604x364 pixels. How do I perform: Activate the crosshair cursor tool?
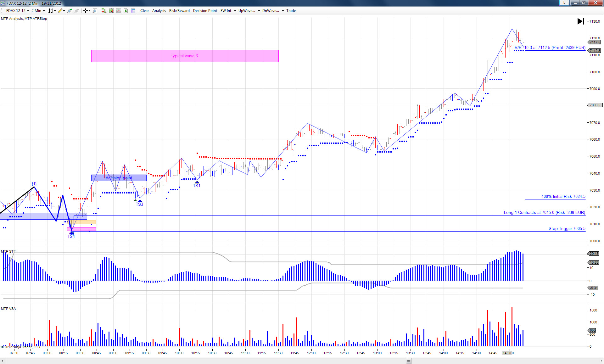[x=85, y=11]
